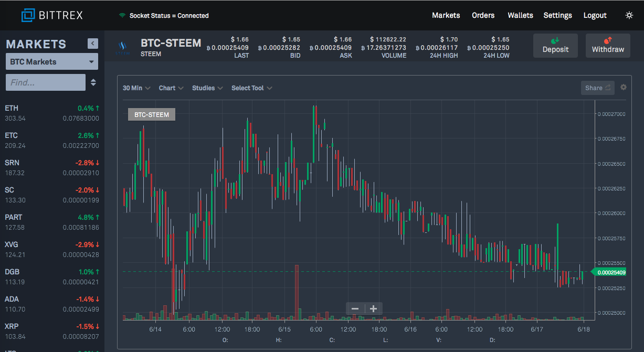Image resolution: width=644 pixels, height=352 pixels.
Task: Click the 24H LOW value 0.00025250
Action: pyautogui.click(x=488, y=48)
